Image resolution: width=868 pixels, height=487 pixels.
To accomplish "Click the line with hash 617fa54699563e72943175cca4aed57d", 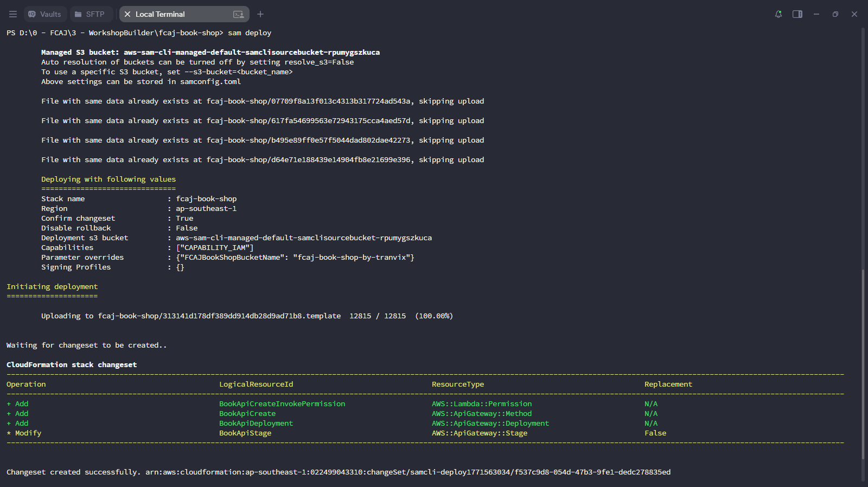I will (x=263, y=121).
